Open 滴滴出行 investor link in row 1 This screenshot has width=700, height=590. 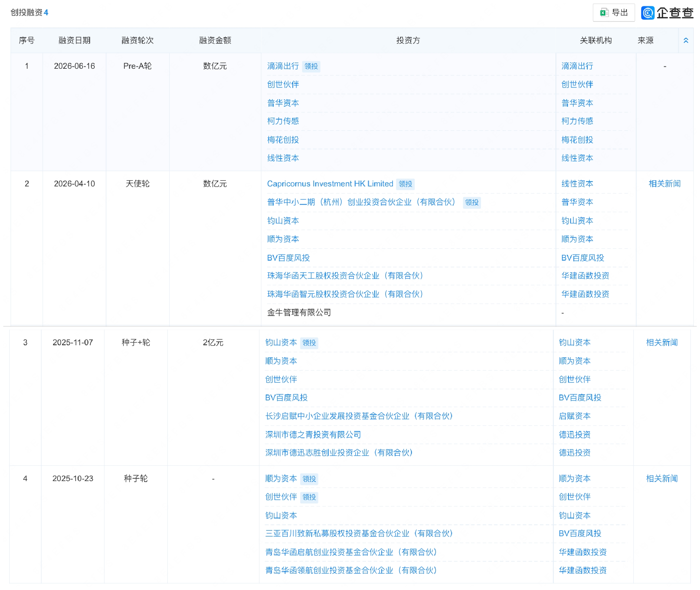(283, 66)
